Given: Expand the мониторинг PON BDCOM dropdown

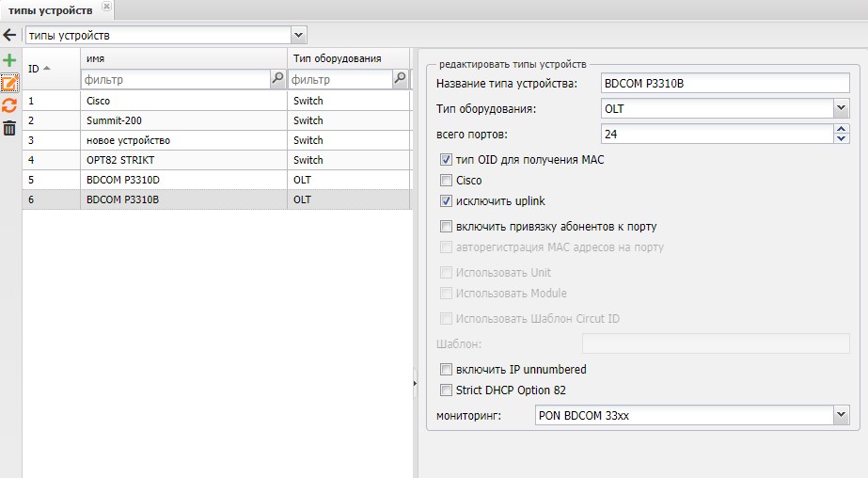Looking at the screenshot, I should [842, 415].
